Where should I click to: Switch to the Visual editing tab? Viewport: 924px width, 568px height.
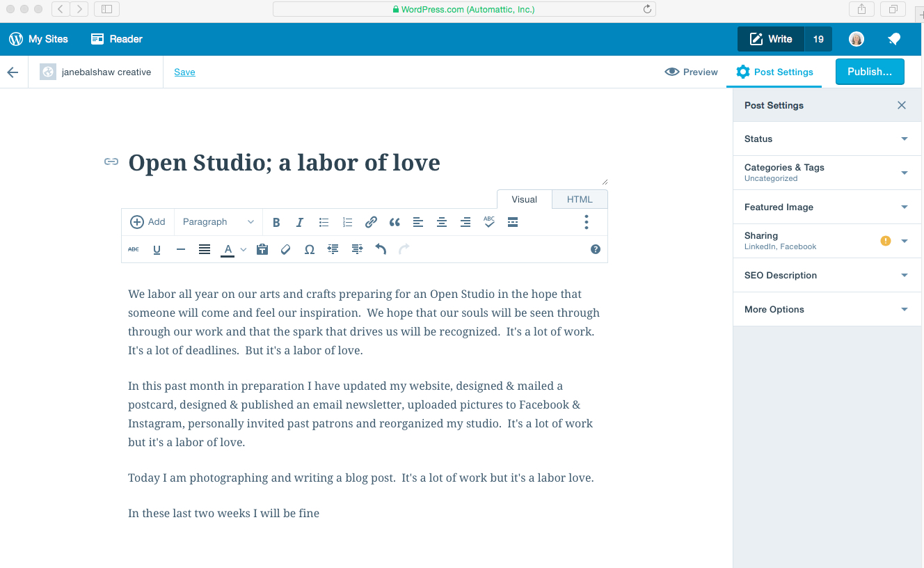[x=524, y=199]
